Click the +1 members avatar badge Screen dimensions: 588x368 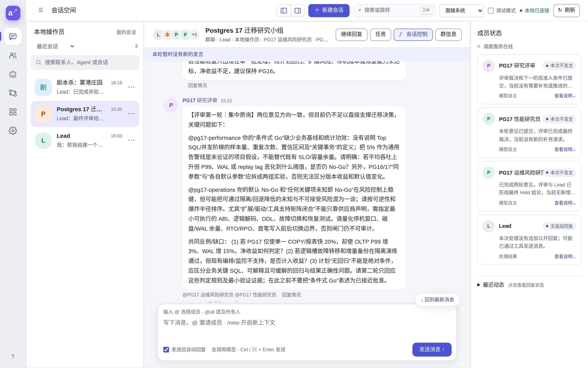click(194, 35)
